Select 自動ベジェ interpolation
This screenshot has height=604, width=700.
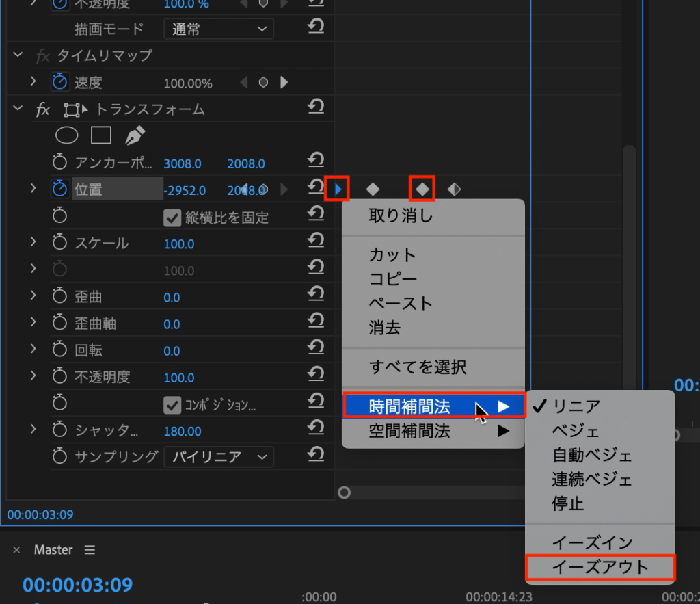600,456
